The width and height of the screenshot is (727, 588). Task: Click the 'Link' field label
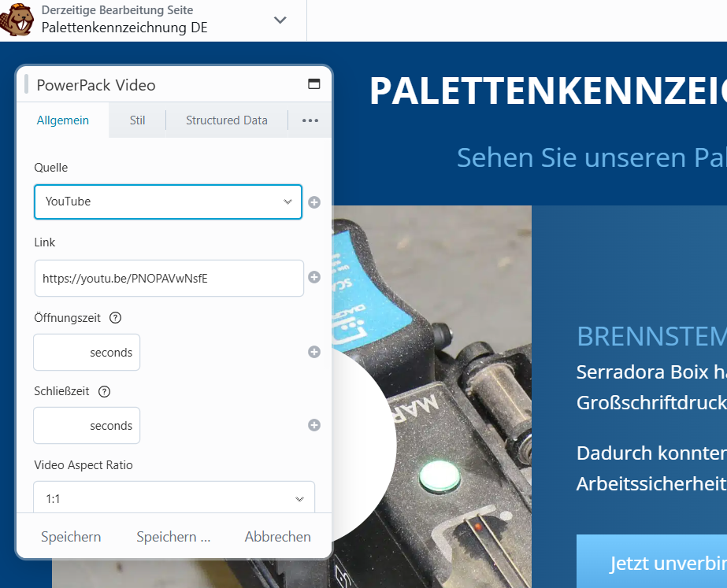45,242
